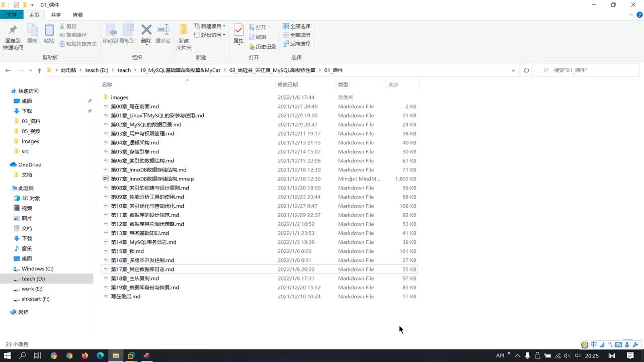Click History (历史记录) in ribbon
The image size is (644, 362).
(263, 47)
